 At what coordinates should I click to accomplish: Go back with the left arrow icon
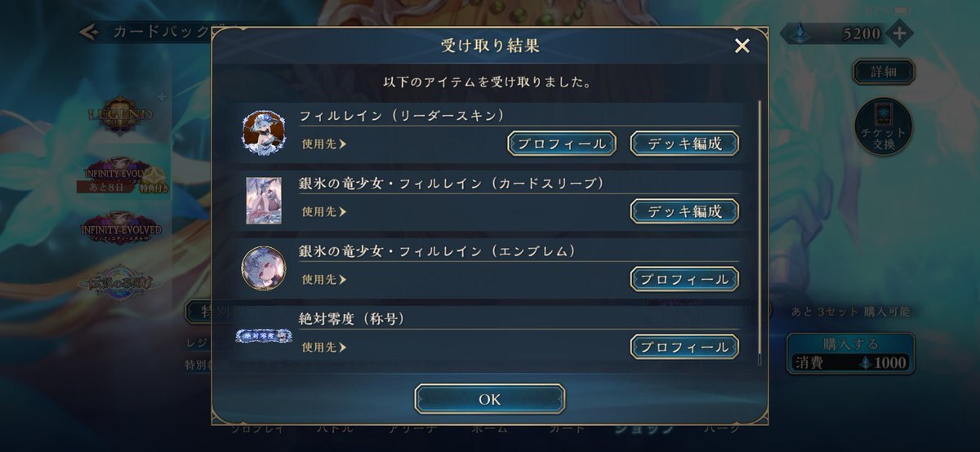[x=90, y=33]
